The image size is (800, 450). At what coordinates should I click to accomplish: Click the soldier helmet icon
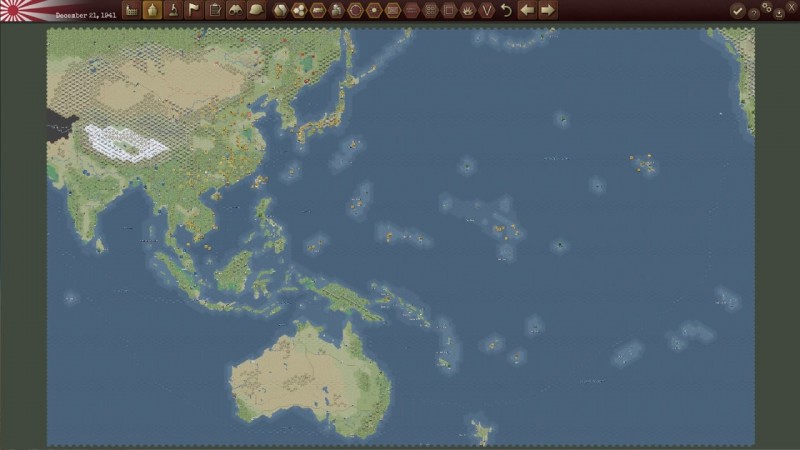point(256,10)
